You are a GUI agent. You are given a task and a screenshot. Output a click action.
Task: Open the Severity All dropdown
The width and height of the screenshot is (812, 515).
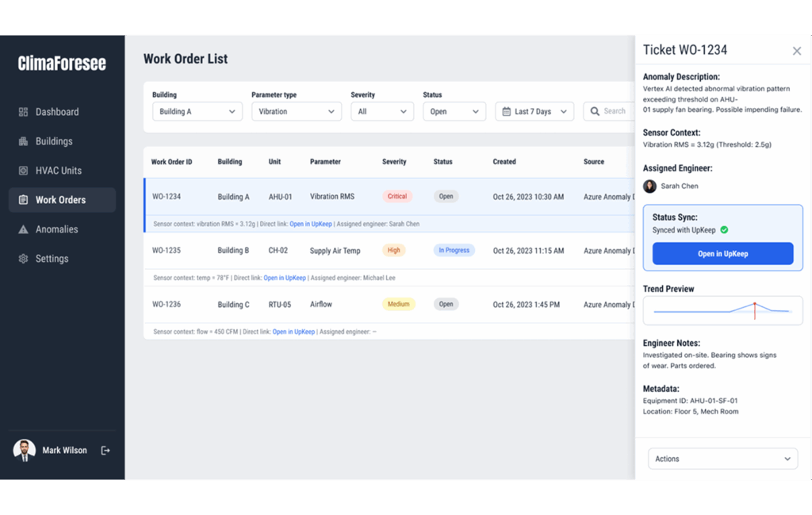381,112
